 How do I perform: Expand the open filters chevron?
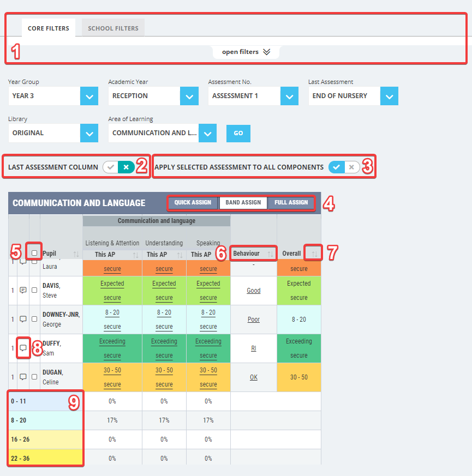[x=267, y=52]
